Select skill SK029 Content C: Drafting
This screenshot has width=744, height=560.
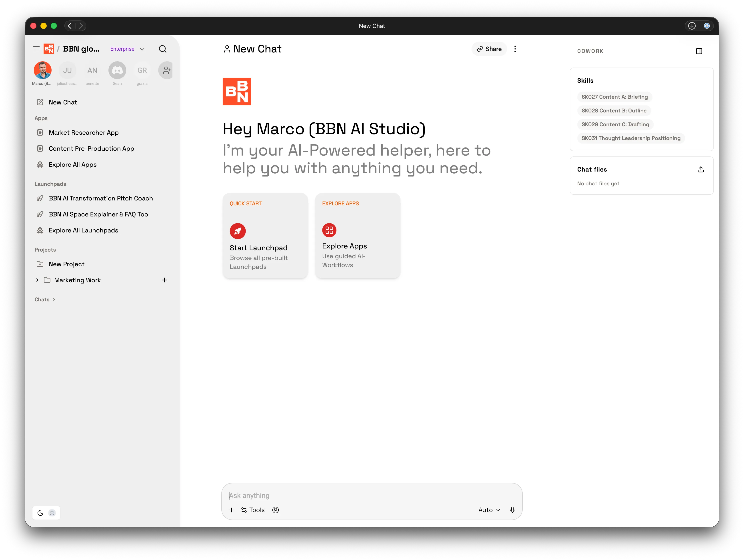(615, 124)
